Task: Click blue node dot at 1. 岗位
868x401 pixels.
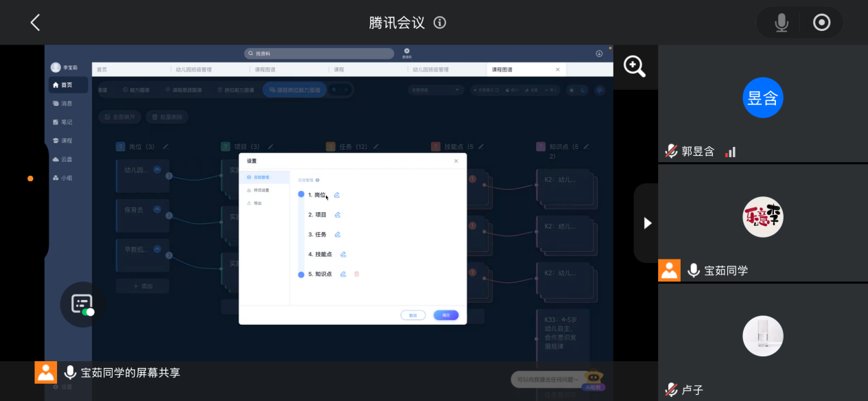Action: 301,194
